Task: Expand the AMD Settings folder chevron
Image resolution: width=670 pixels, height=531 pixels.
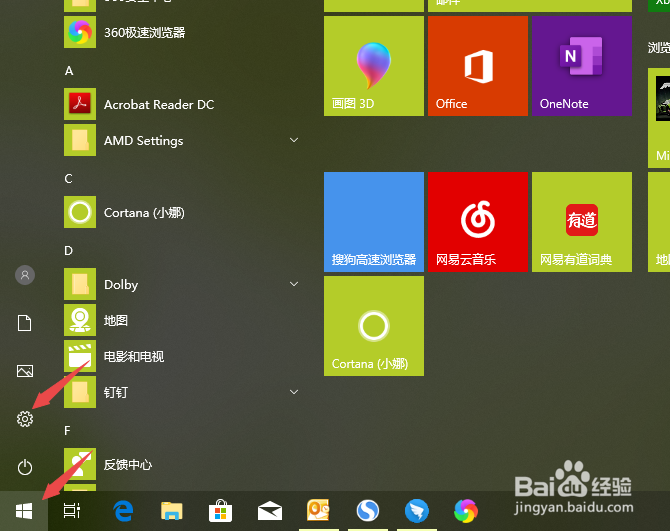Action: (x=294, y=140)
